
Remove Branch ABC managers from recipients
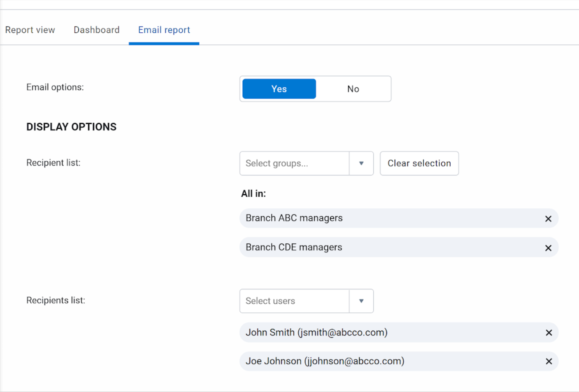(x=548, y=219)
